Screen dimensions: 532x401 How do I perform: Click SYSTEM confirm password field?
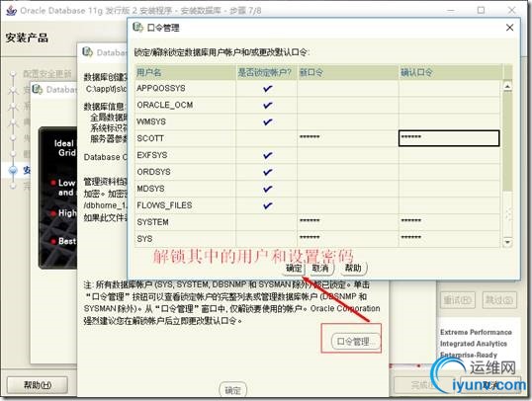(x=449, y=222)
